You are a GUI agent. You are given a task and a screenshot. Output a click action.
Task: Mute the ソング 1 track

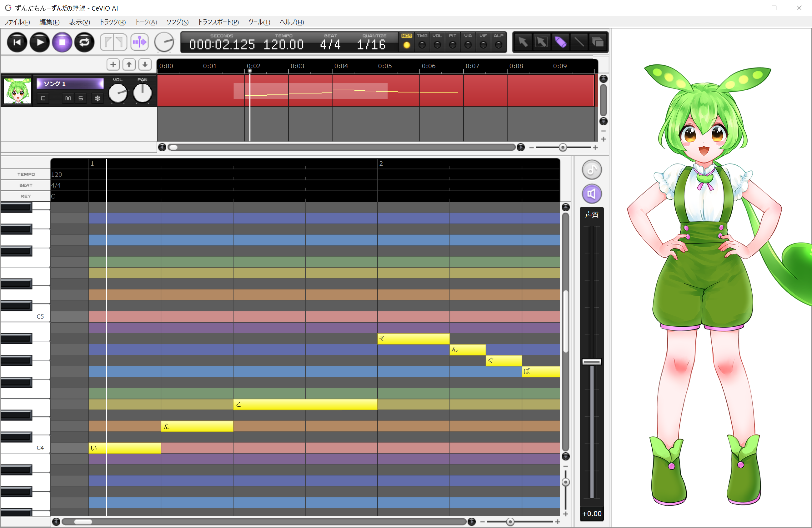point(68,98)
